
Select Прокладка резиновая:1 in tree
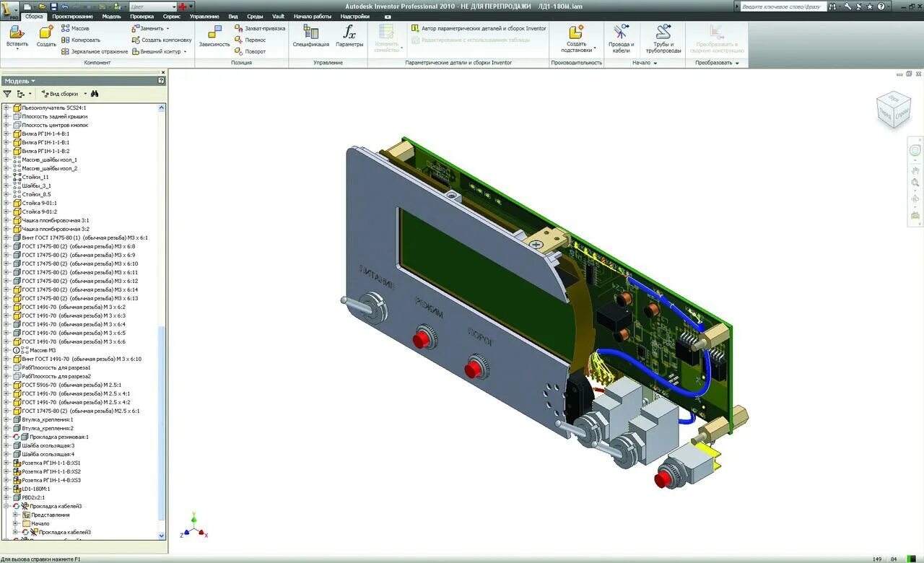point(59,437)
